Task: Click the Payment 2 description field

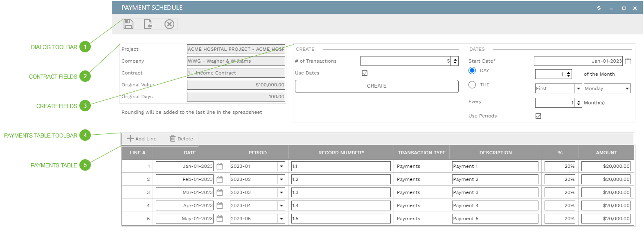Action: pyautogui.click(x=495, y=179)
